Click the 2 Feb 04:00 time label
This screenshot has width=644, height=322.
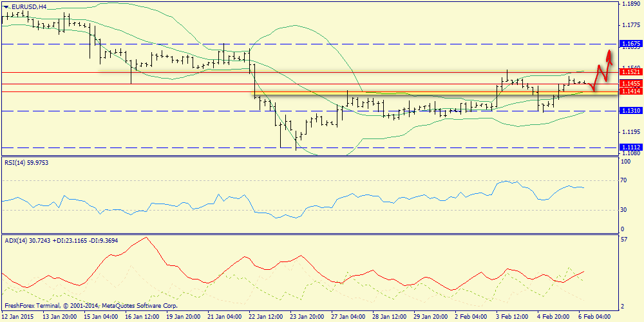coord(471,317)
